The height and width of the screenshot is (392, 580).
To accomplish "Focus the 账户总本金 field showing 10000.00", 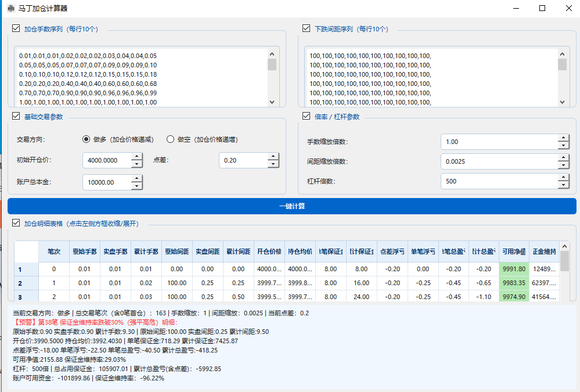I will (x=107, y=182).
